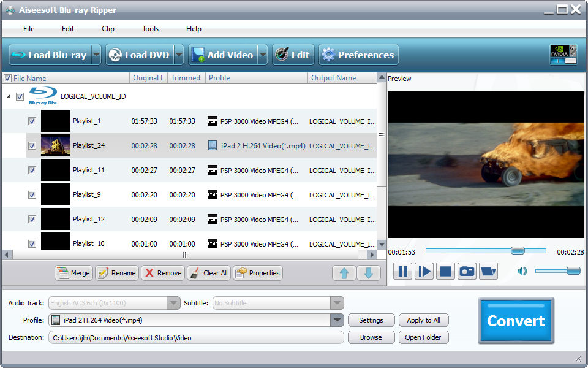Open the Load Blu-ray dropdown arrow
Viewport: 588px width, 368px height.
(96, 55)
